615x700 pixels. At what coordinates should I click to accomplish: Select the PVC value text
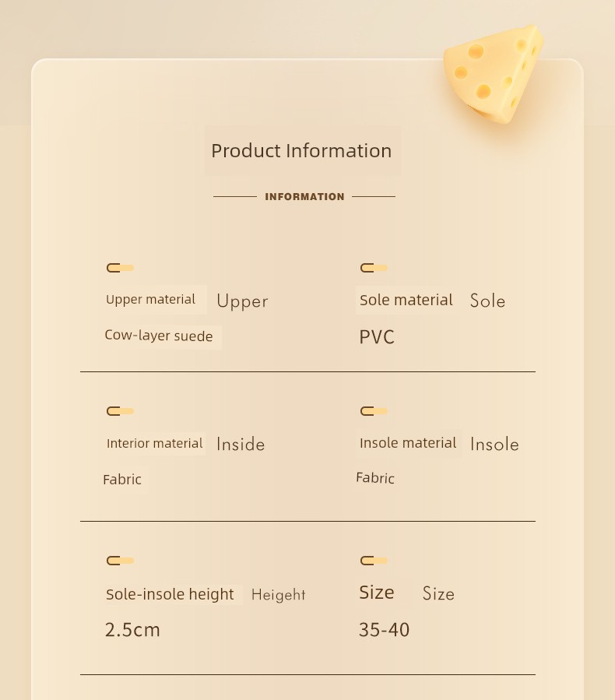pos(377,337)
